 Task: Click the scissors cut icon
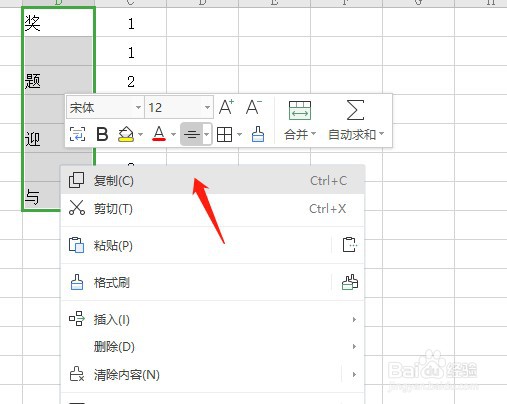click(x=77, y=208)
